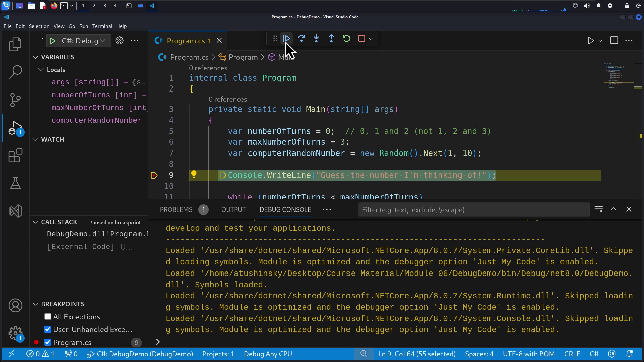
Task: Select the args local variable
Action: [x=98, y=82]
